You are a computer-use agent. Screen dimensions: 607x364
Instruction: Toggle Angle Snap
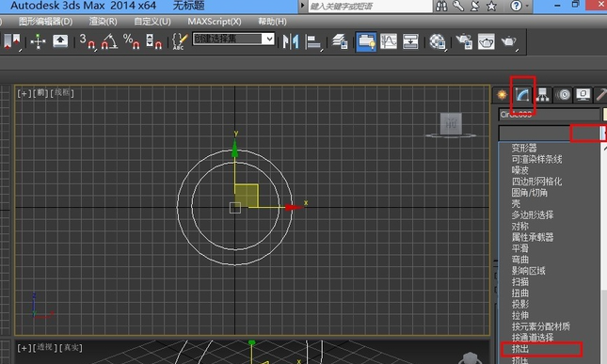109,41
